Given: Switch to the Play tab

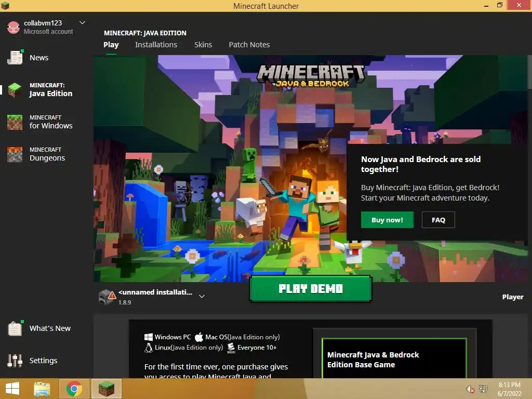Looking at the screenshot, I should [x=111, y=45].
